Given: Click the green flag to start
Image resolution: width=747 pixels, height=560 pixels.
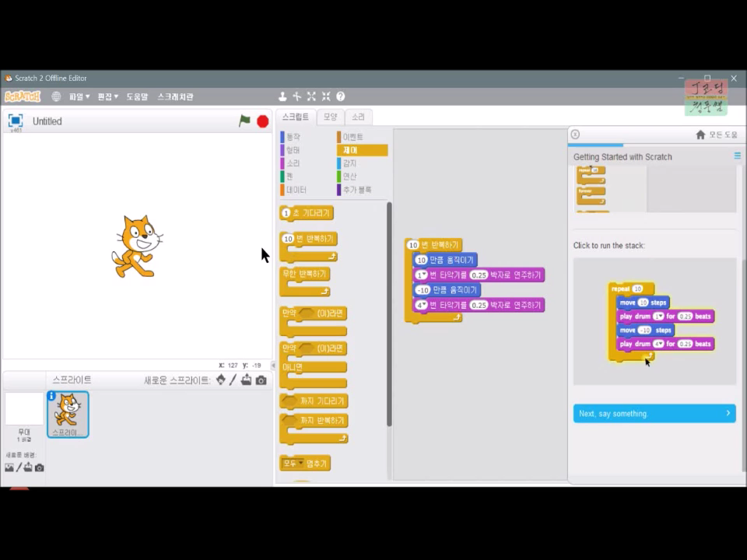Looking at the screenshot, I should pos(244,121).
